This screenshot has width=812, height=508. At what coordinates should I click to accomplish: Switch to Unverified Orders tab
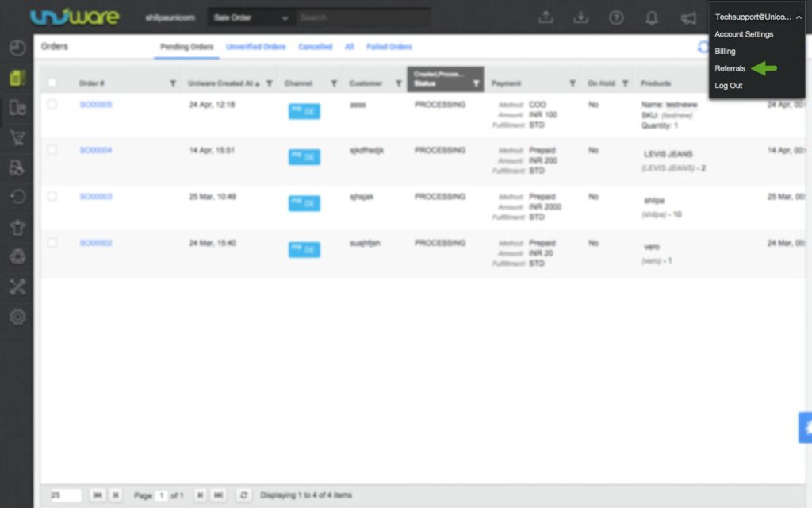256,47
